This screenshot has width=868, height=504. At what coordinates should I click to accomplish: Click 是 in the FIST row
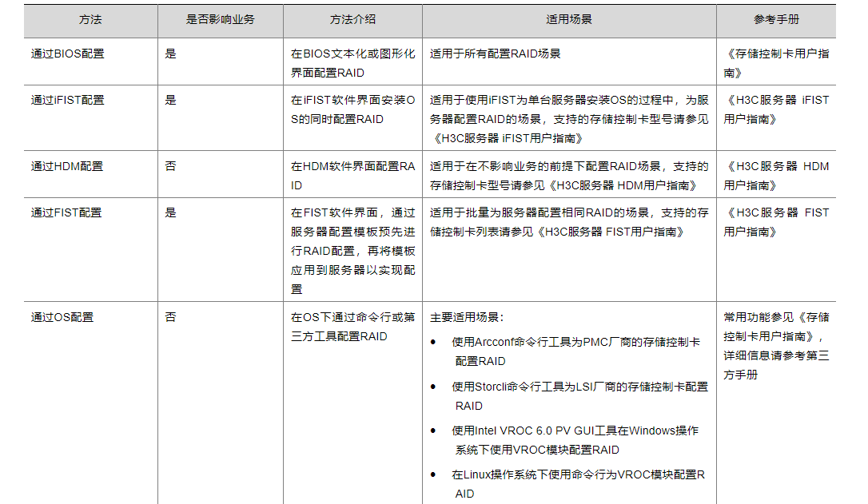[170, 213]
